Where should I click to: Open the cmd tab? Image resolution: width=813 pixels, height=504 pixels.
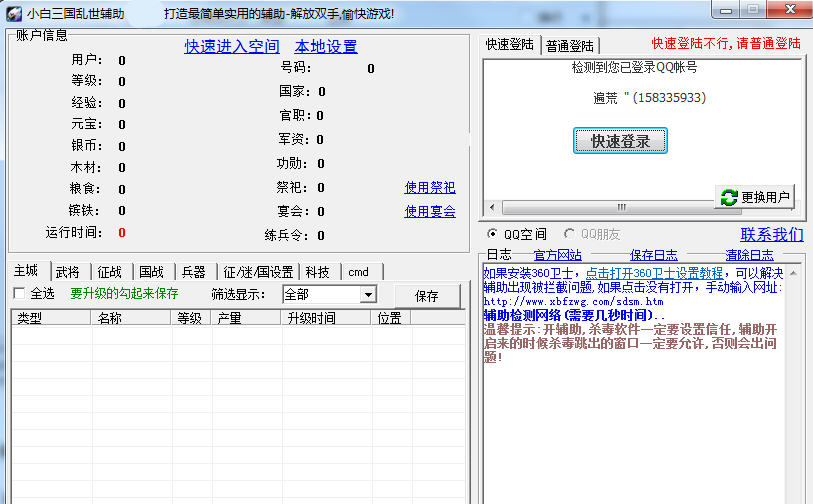point(359,272)
